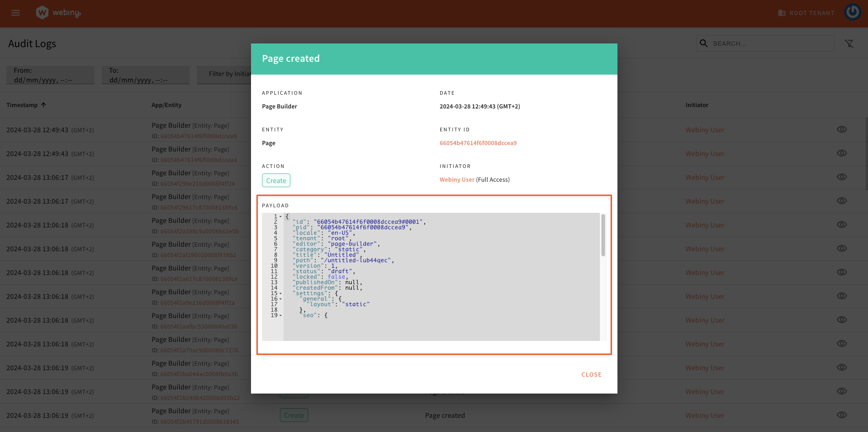Click the Create action chip in dialog
Screen dimensions: 868x432
point(276,180)
